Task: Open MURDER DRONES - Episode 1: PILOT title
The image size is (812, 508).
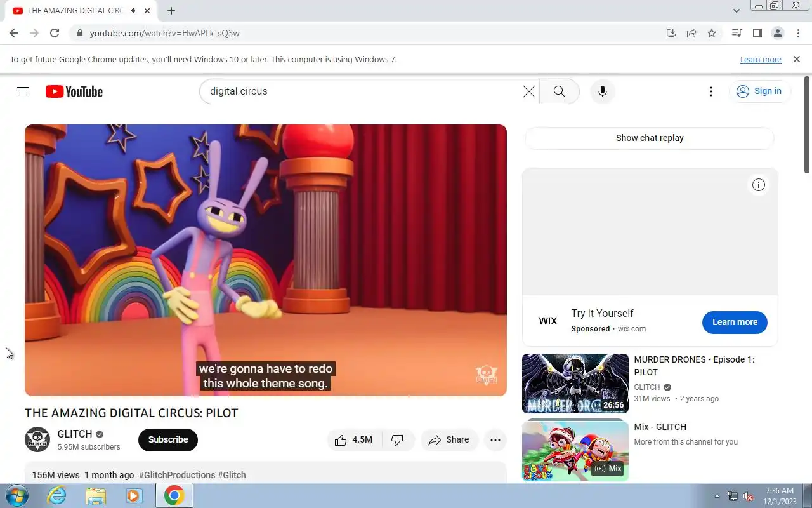Action: tap(694, 366)
